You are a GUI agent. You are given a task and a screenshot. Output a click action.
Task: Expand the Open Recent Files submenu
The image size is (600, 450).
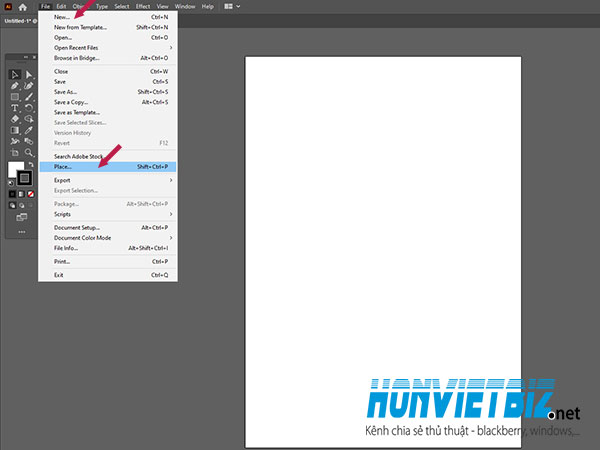[x=108, y=48]
